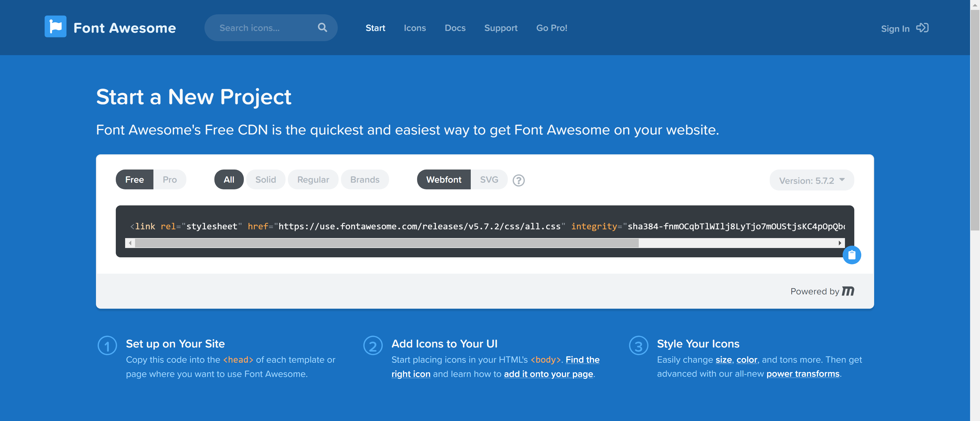The width and height of the screenshot is (980, 421).
Task: Choose the Solid style filter
Action: pos(265,179)
